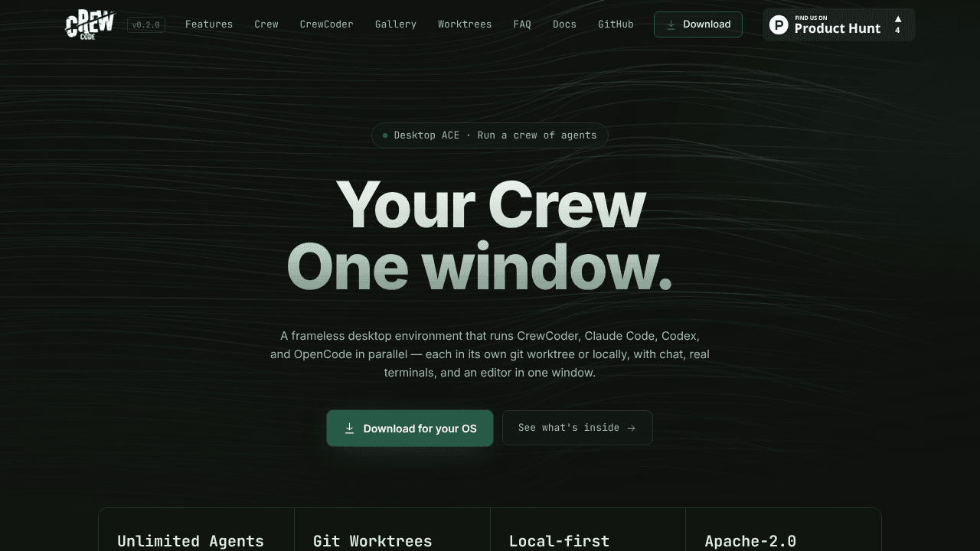Click the Crew Code logo
This screenshot has width=980, height=551.
[x=90, y=24]
